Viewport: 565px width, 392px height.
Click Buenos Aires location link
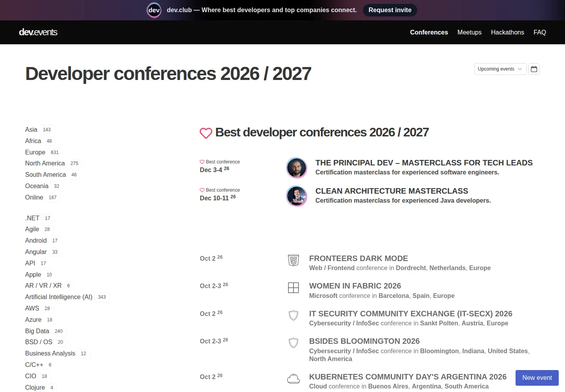coord(388,386)
